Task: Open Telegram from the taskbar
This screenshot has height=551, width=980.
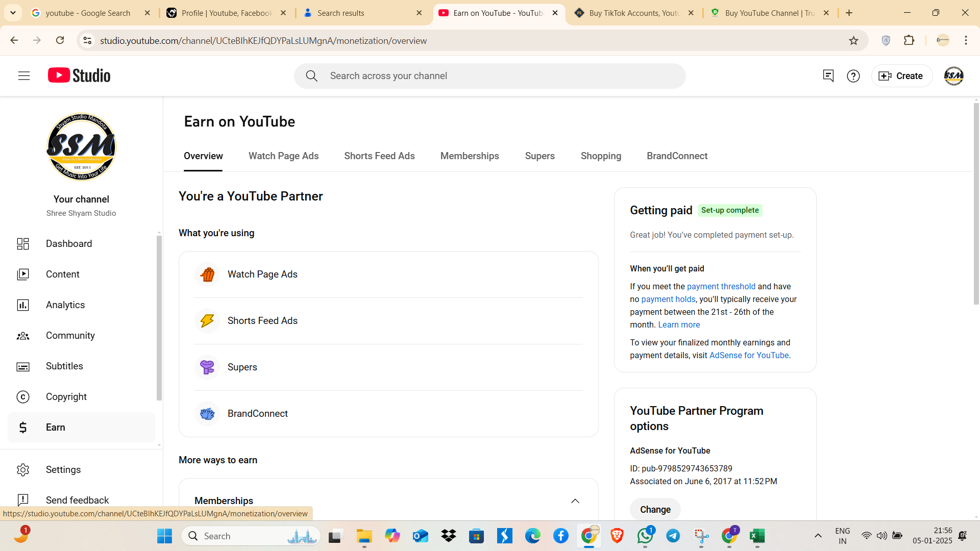Action: pyautogui.click(x=673, y=536)
